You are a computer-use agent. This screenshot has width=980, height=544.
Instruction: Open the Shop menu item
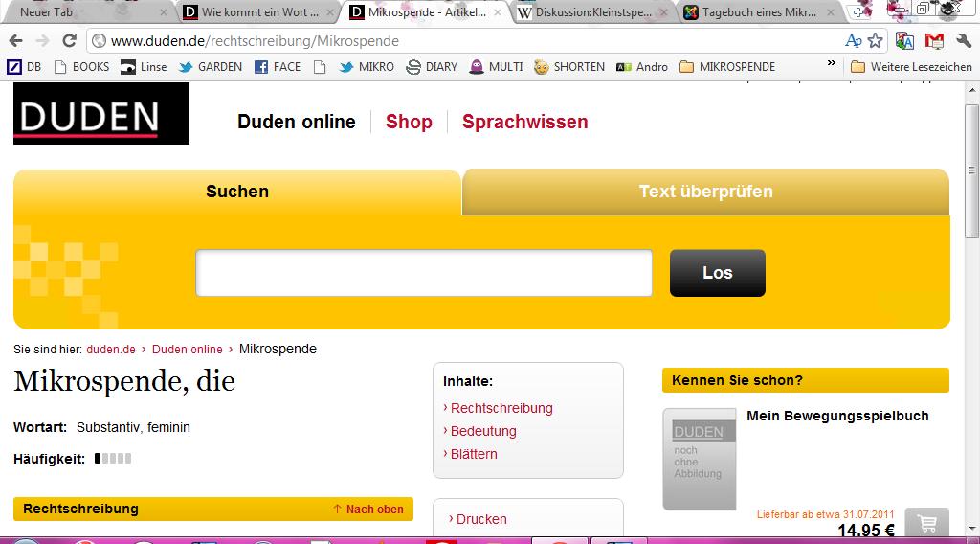(409, 122)
